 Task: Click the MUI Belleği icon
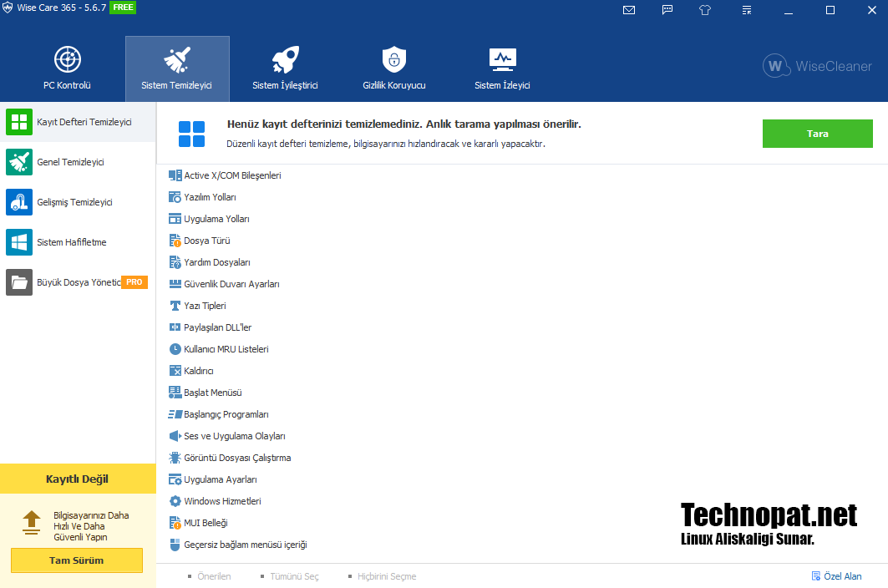(175, 523)
